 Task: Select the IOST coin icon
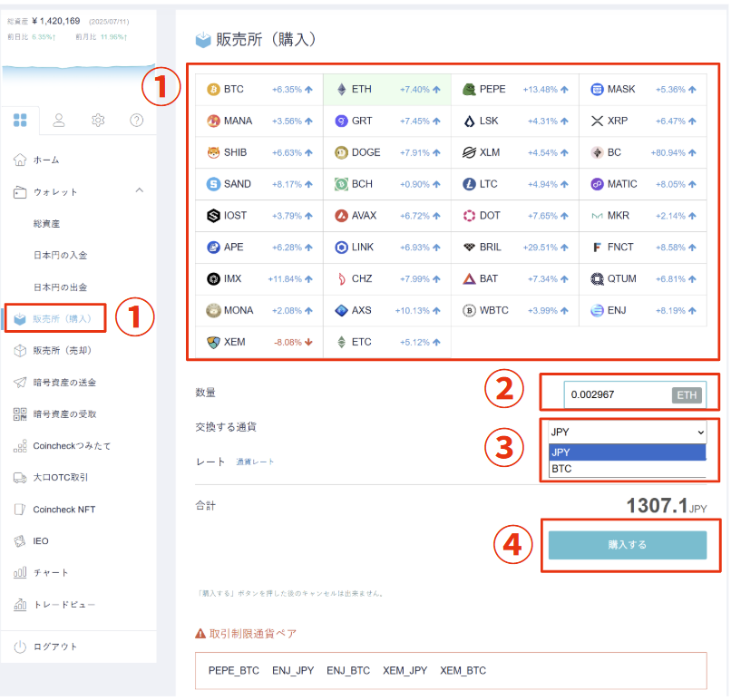213,216
